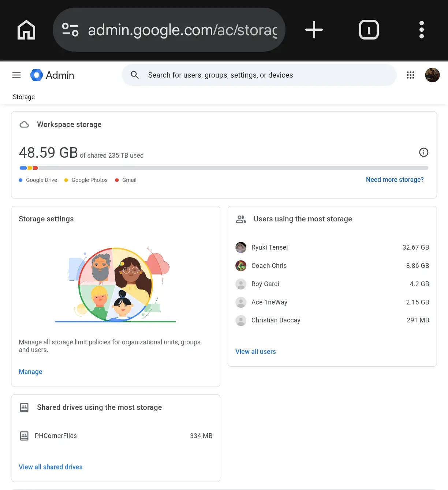Open Manage storage settings link

[x=30, y=372]
